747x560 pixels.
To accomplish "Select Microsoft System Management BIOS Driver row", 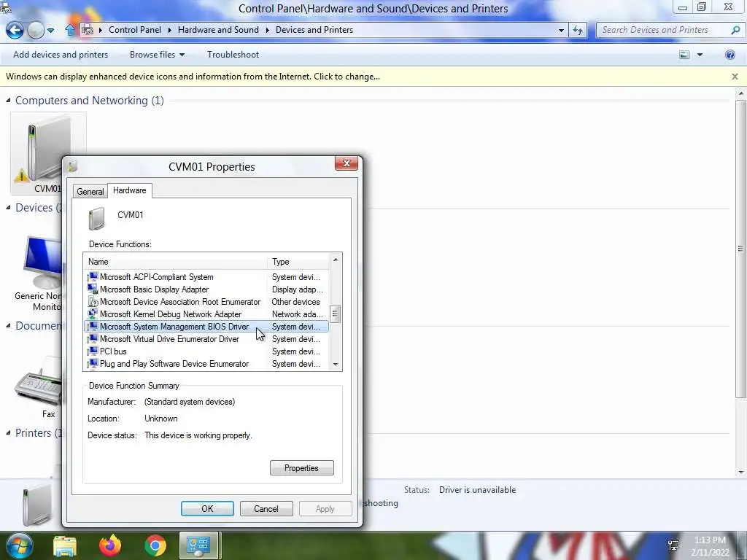I will click(x=206, y=326).
